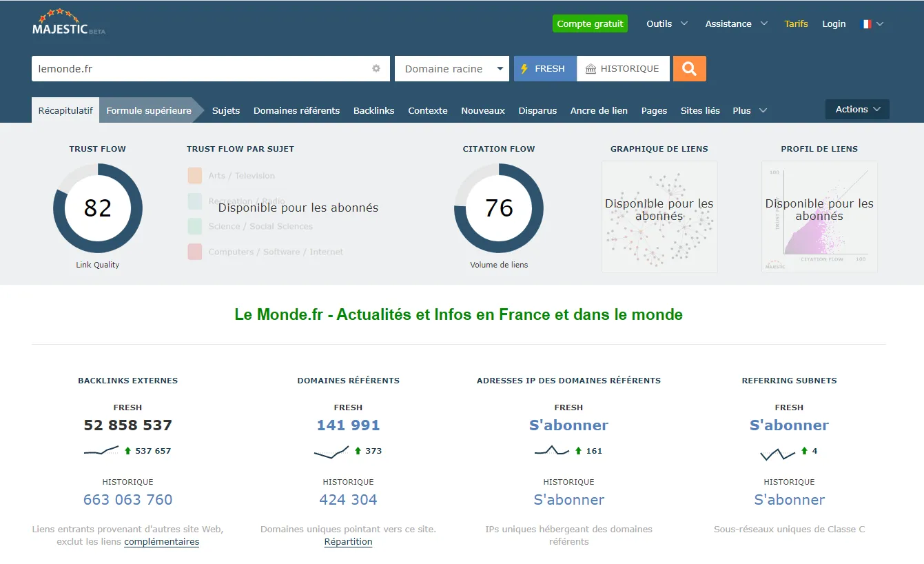Open the Profil de liens thumbnail
The image size is (924, 564).
click(819, 216)
